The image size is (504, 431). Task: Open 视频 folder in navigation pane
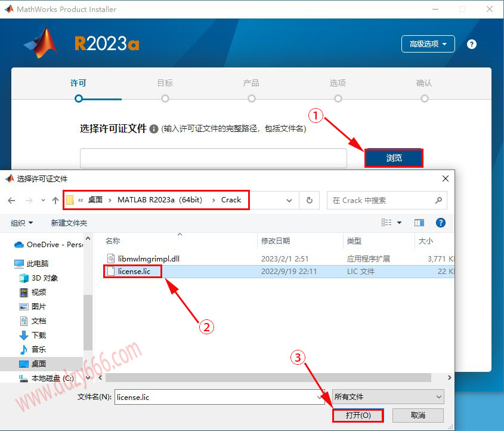[x=33, y=293]
